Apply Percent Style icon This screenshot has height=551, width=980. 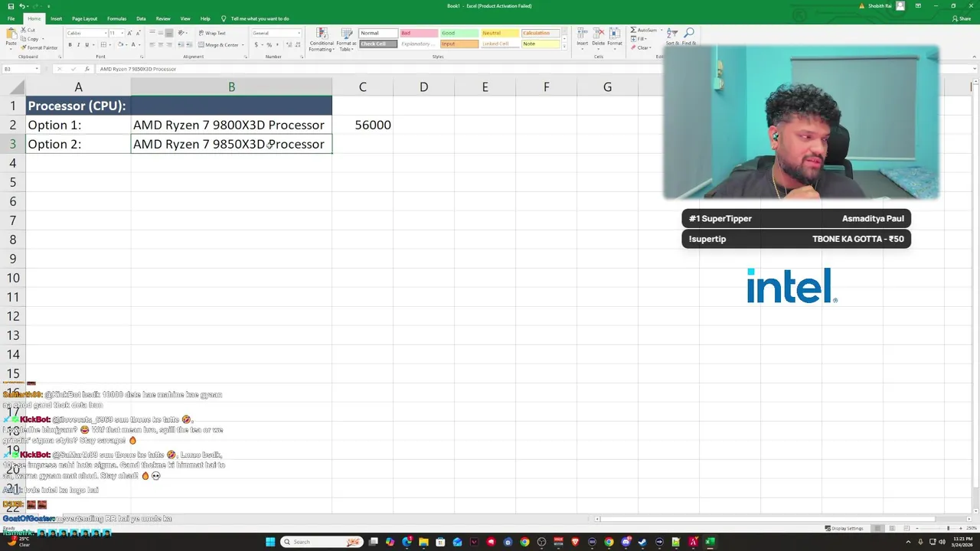pyautogui.click(x=269, y=44)
